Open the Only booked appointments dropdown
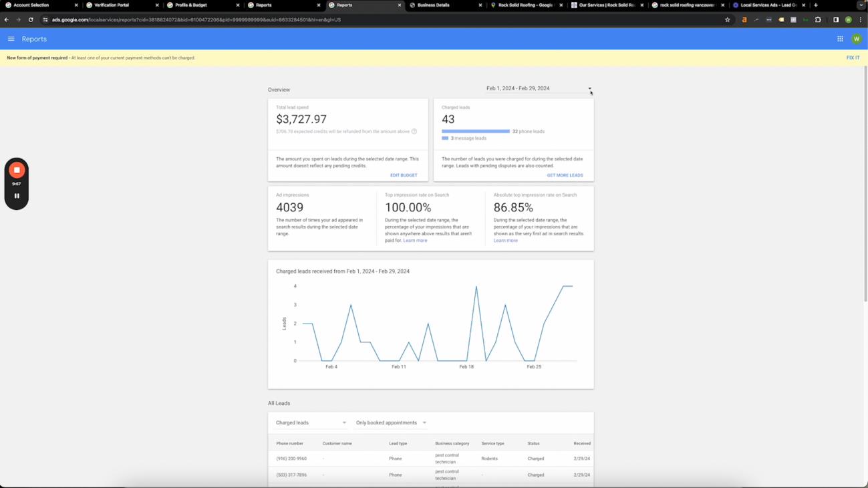The image size is (868, 488). point(392,422)
